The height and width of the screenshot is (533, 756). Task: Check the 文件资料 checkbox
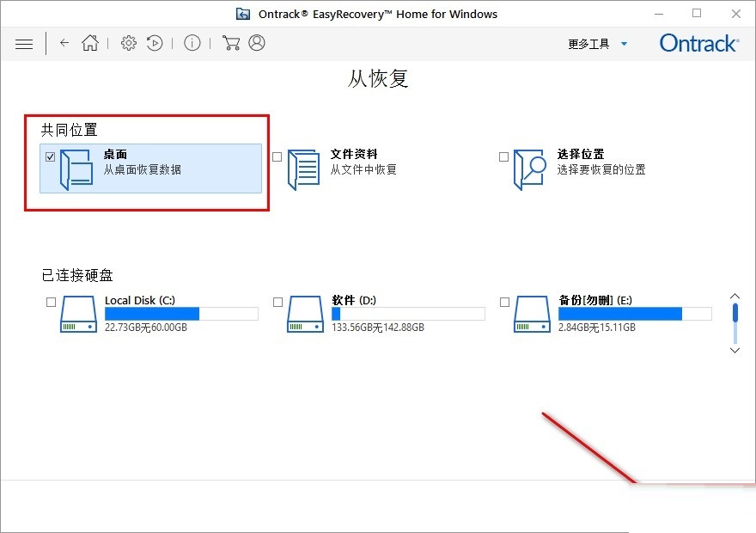coord(277,156)
